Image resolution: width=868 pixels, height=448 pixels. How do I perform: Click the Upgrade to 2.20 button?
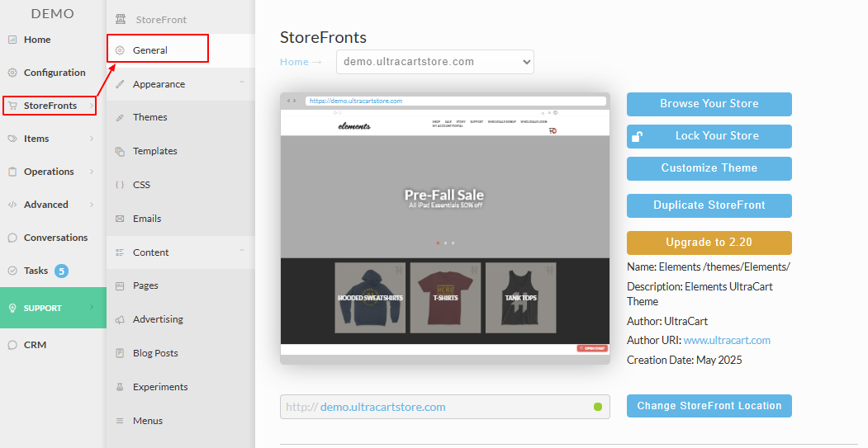(x=709, y=243)
